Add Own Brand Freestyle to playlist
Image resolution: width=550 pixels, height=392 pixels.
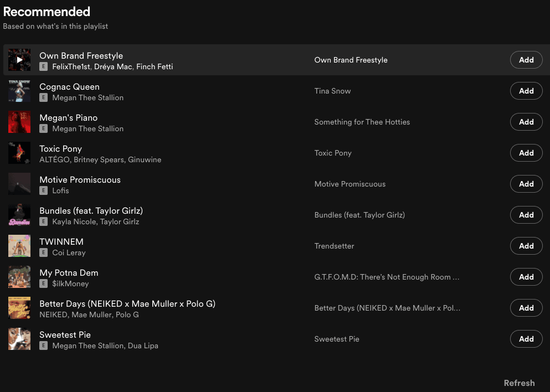(x=526, y=60)
